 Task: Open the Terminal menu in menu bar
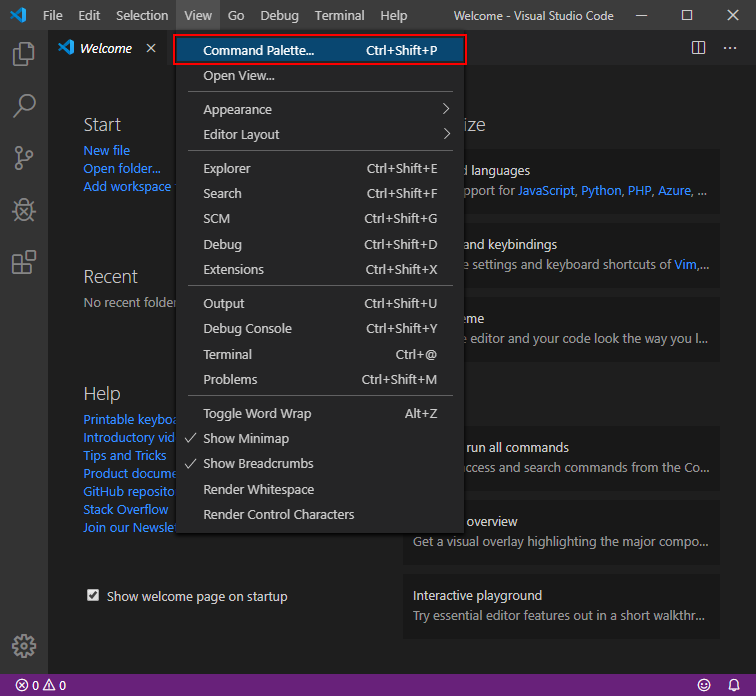click(339, 15)
